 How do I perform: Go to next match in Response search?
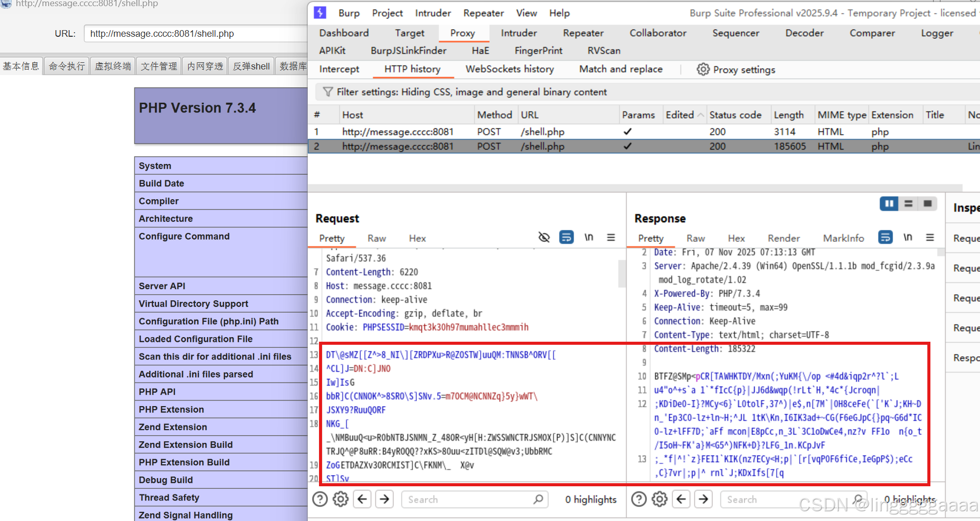point(703,499)
